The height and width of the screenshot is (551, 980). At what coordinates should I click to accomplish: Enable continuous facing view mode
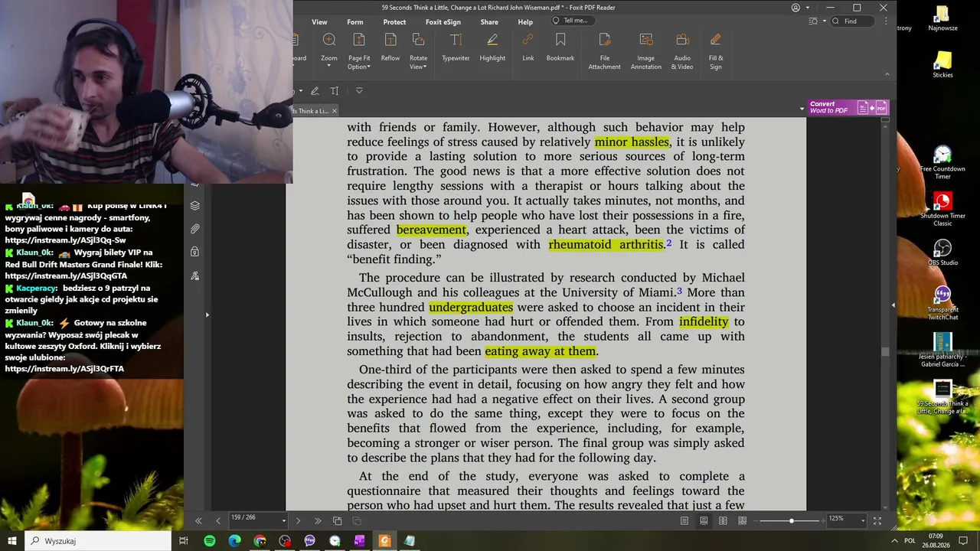[x=742, y=521]
